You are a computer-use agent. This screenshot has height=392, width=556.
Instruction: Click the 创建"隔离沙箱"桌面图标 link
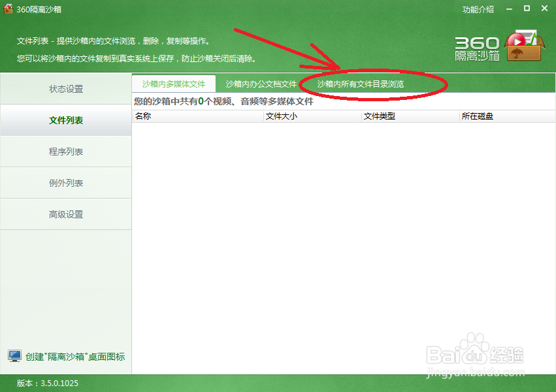[75, 357]
